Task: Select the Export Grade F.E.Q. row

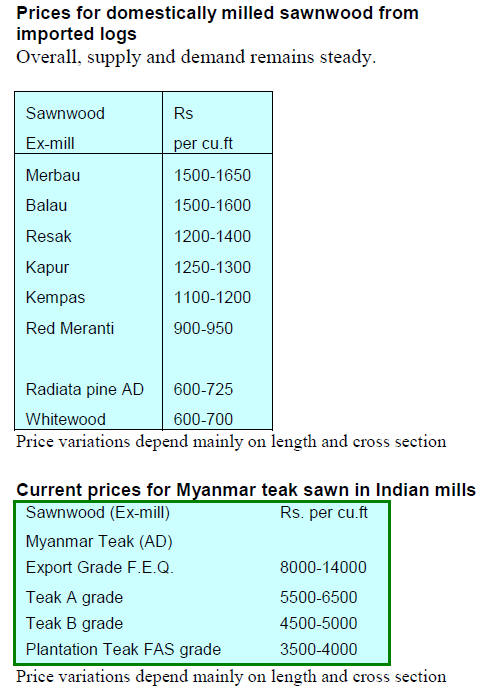Action: (x=202, y=567)
